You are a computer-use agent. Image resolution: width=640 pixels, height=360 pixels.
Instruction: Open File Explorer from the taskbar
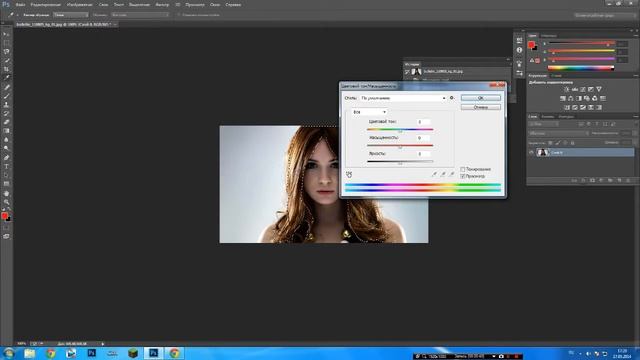29,353
